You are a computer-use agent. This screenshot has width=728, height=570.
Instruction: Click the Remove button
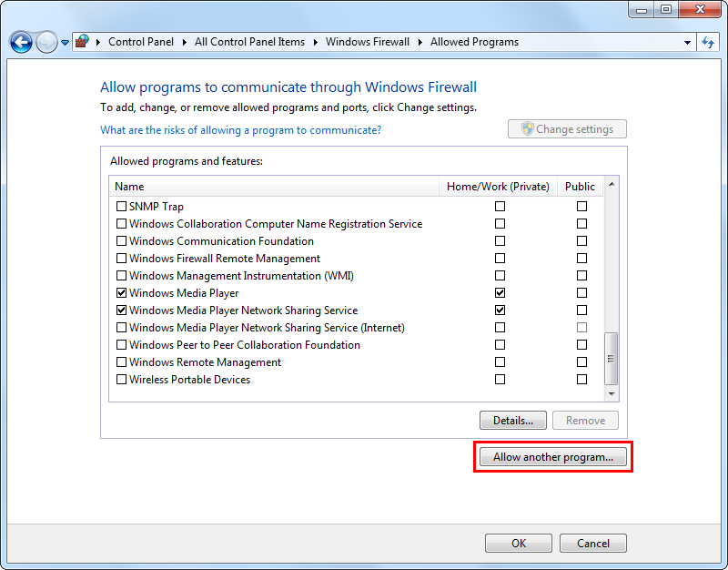click(x=585, y=421)
